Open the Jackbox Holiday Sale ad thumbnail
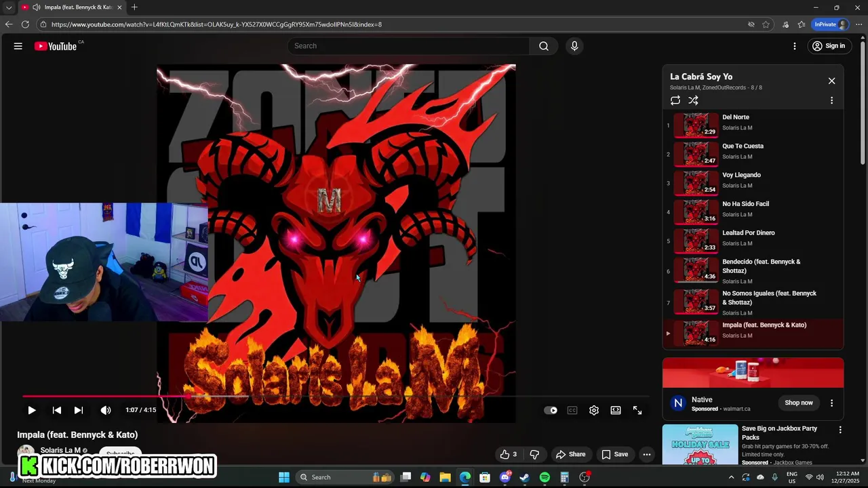The image size is (868, 488). point(700,445)
